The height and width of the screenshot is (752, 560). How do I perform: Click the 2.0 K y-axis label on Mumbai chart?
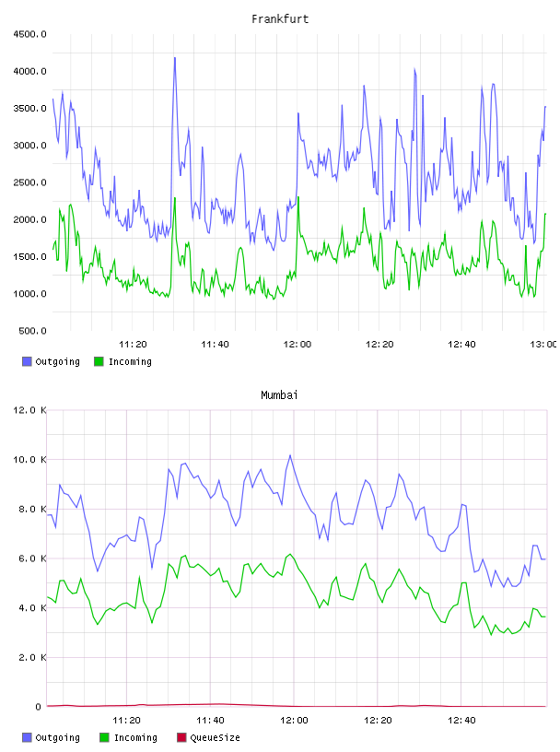click(x=33, y=657)
